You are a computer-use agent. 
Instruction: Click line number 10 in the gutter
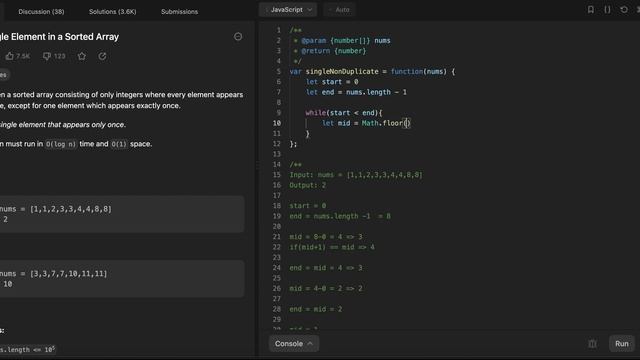click(x=277, y=123)
